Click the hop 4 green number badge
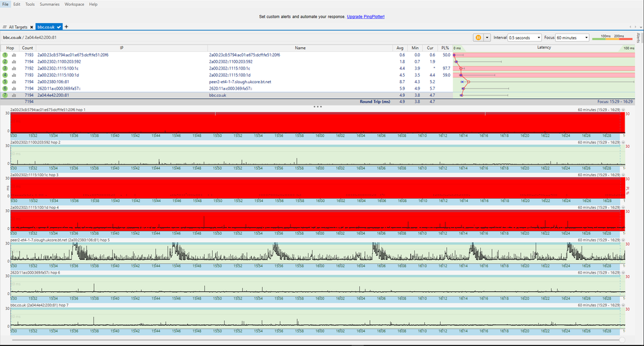 tap(5, 76)
